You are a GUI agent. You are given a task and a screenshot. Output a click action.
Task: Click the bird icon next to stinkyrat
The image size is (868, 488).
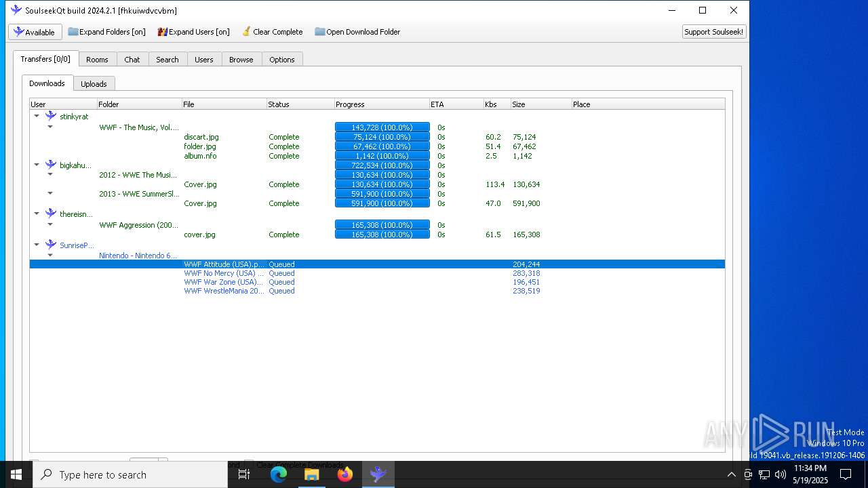(x=51, y=116)
